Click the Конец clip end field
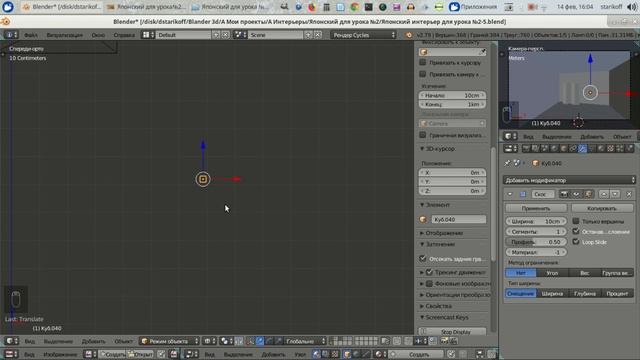Viewport: 640px width, 360px height. pyautogui.click(x=452, y=104)
